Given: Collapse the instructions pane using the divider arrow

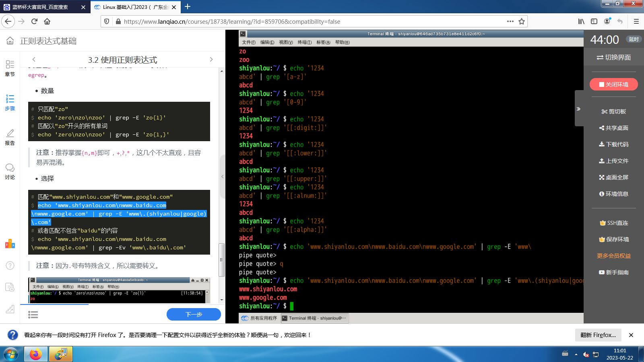Looking at the screenshot, I should coord(222,177).
